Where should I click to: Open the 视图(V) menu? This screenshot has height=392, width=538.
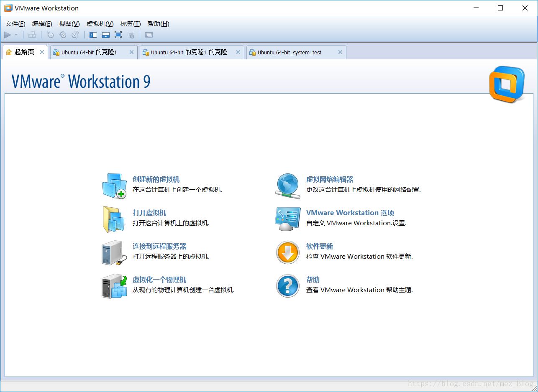(x=69, y=24)
